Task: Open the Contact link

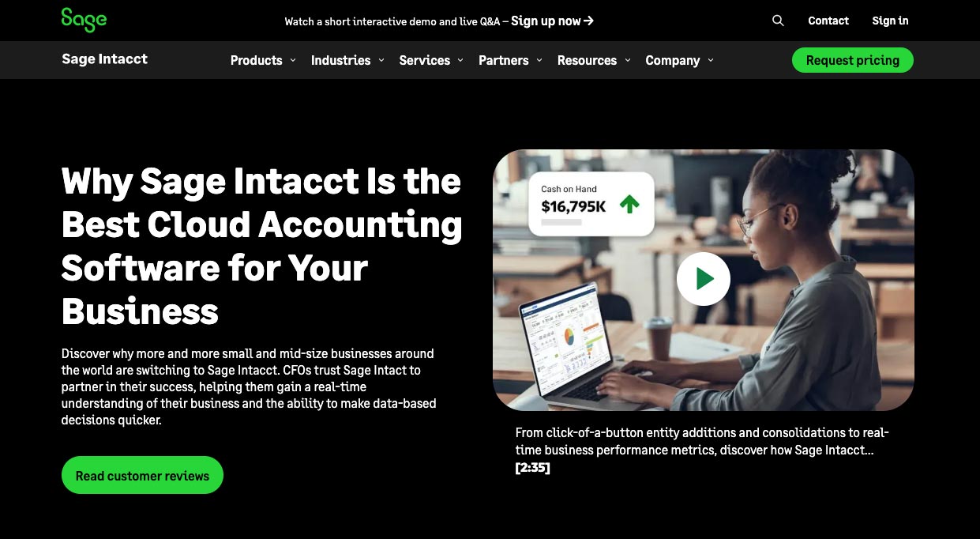Action: [828, 21]
